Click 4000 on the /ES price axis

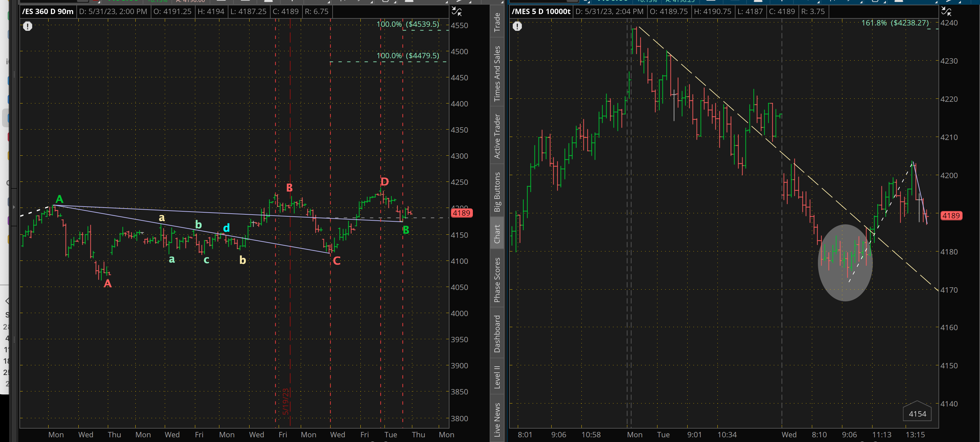tap(459, 313)
